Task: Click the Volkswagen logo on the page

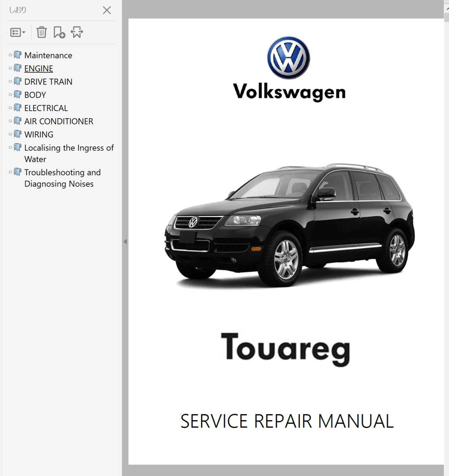Action: point(288,58)
